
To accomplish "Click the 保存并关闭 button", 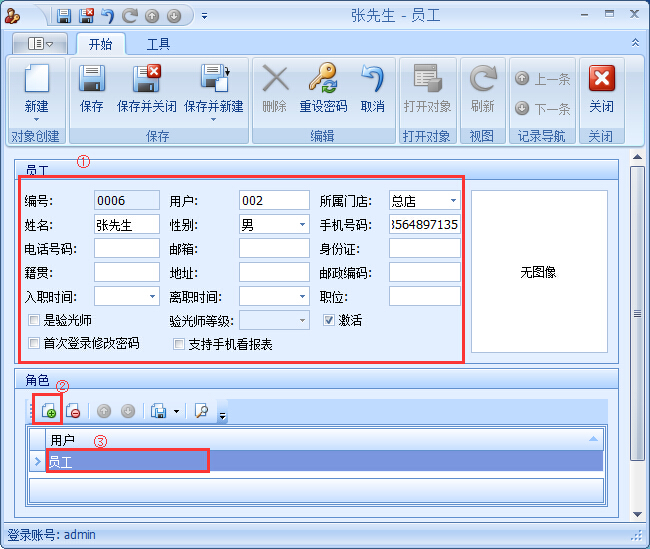I will 147,89.
